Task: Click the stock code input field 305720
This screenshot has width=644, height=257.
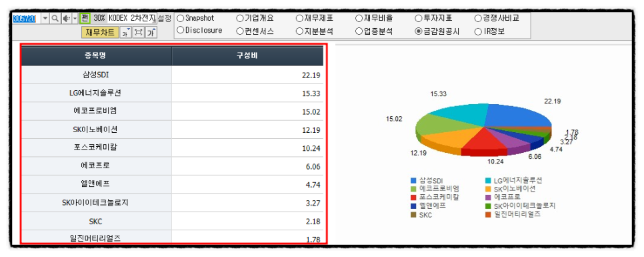Action: pos(27,19)
